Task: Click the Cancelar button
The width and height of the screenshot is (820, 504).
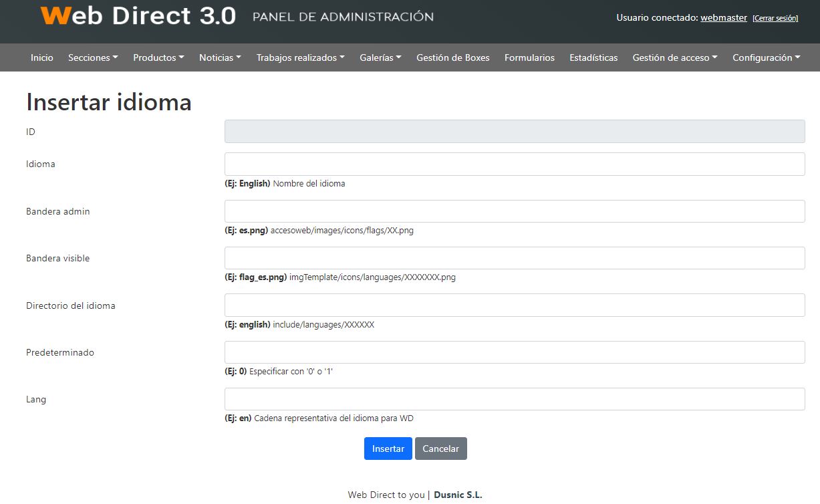Action: (x=441, y=449)
